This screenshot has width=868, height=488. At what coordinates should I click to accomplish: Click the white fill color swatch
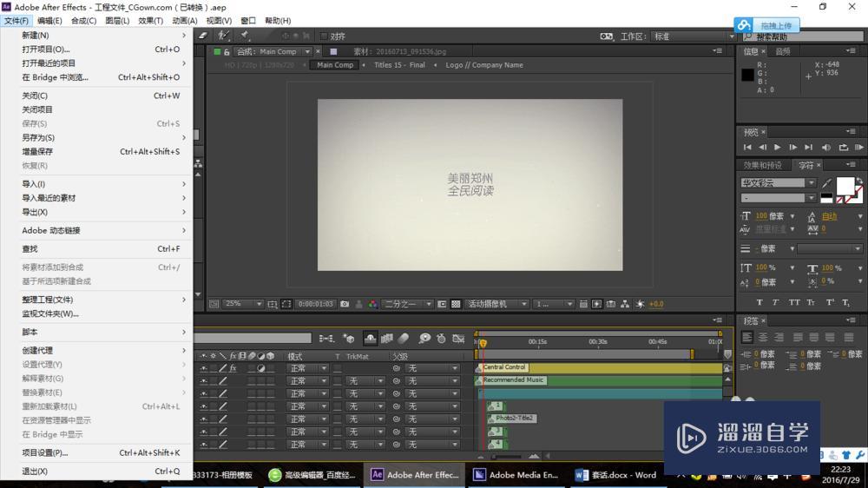(x=845, y=186)
